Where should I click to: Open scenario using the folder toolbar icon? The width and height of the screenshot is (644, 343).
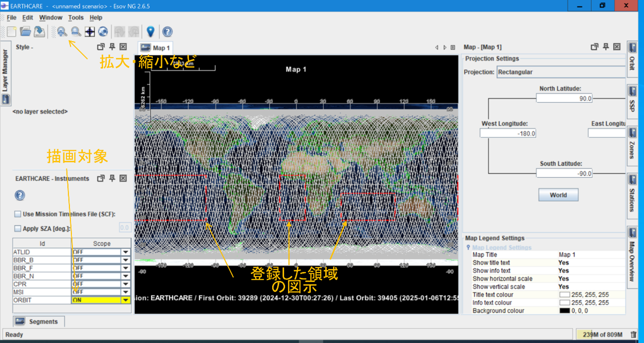pos(25,32)
